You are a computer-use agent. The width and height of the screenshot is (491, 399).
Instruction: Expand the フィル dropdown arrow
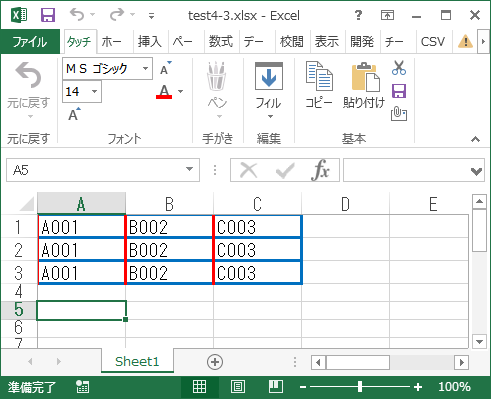[x=270, y=116]
